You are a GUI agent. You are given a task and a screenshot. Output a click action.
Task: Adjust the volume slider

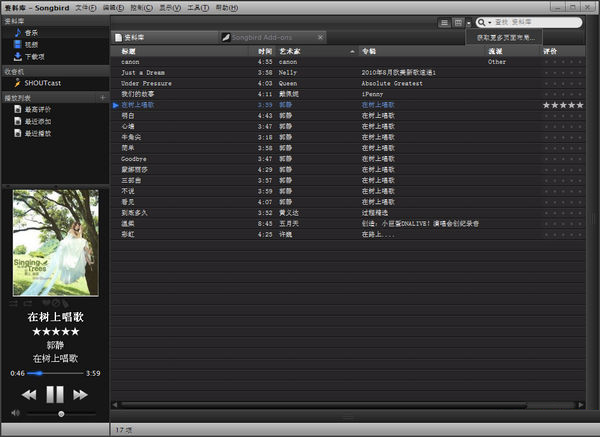[x=62, y=412]
